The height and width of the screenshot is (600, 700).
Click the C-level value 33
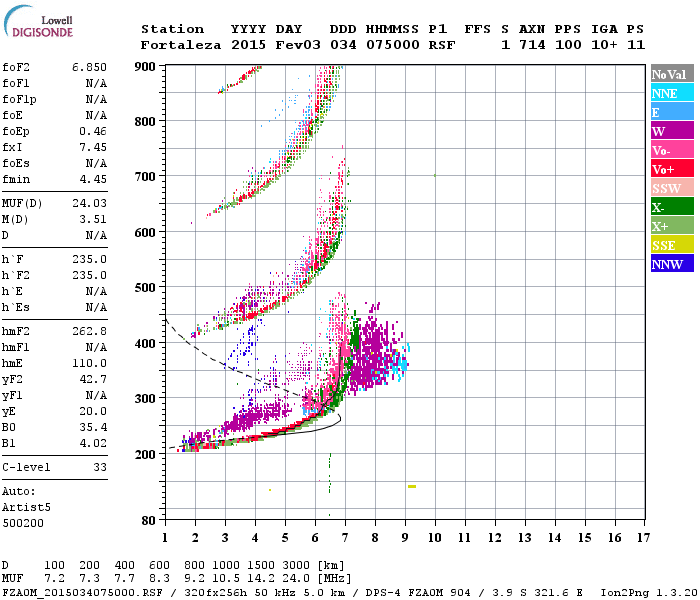point(100,467)
